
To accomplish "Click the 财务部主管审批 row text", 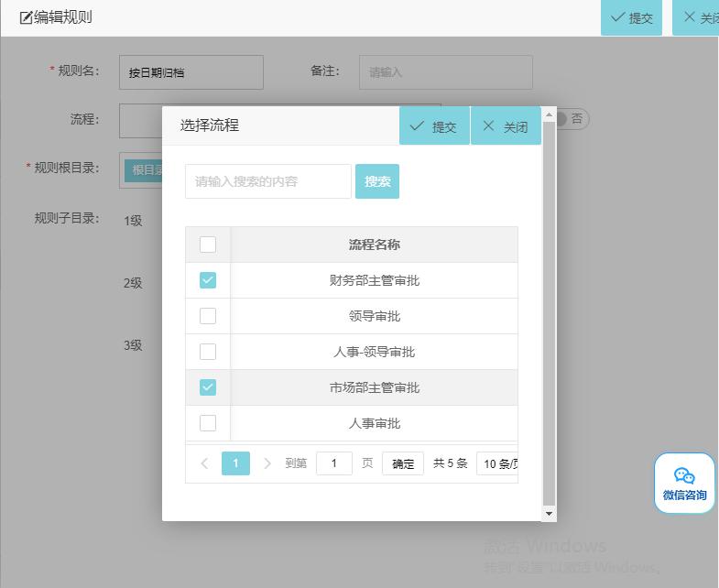I will [375, 280].
